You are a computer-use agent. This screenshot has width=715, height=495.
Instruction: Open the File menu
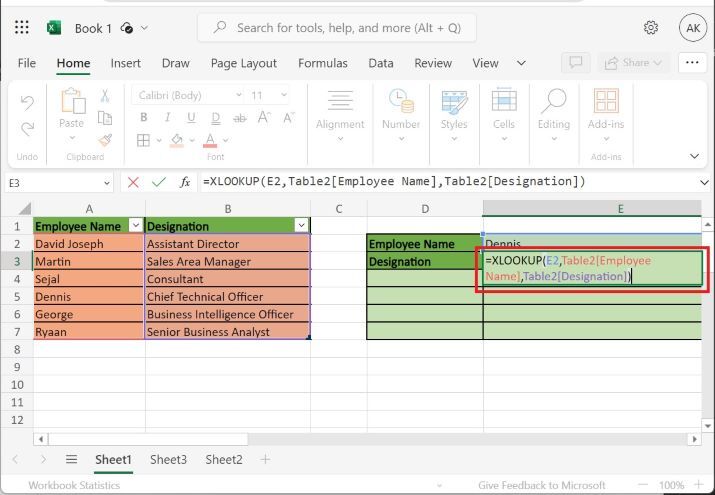(x=26, y=63)
